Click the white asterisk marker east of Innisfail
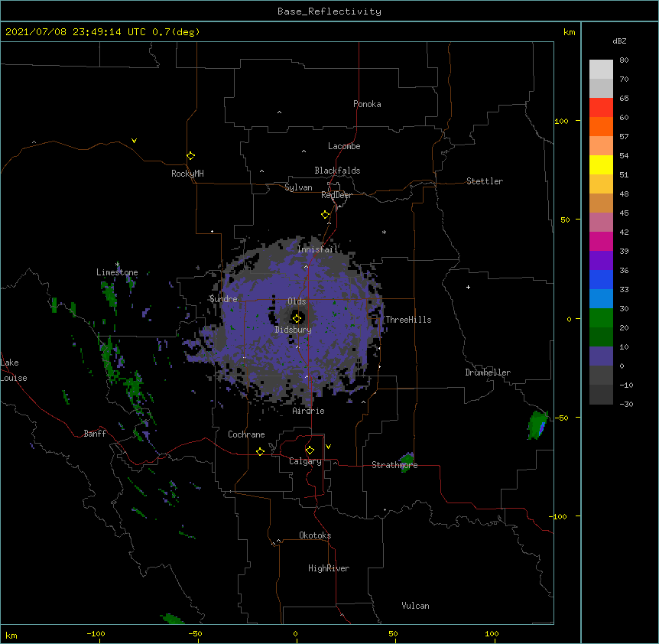The width and height of the screenshot is (659, 644). click(x=384, y=232)
